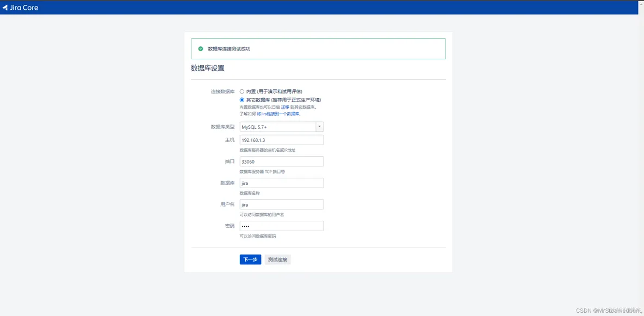Click the 可以访问数据库的用户名 hint text

coord(262,215)
